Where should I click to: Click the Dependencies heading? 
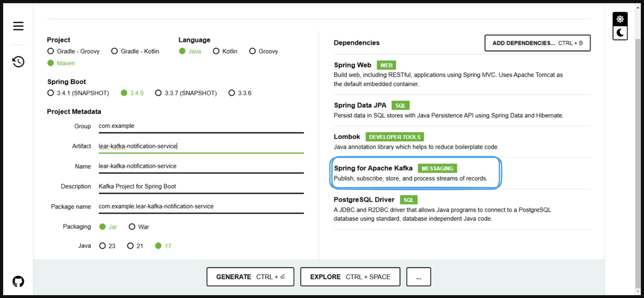pyautogui.click(x=356, y=43)
